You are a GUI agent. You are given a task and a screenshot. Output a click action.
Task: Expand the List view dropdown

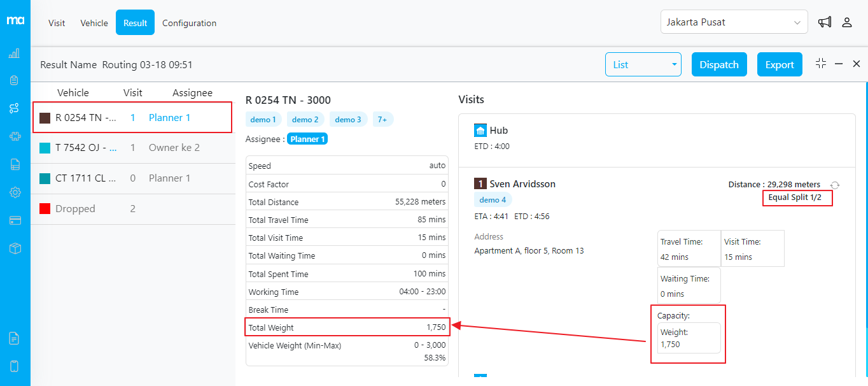tap(643, 64)
